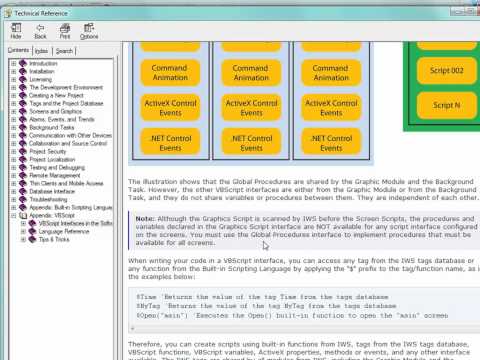Screen dimensions: 480x360
Task: Click the Introduction book icon
Action: [x=23, y=63]
